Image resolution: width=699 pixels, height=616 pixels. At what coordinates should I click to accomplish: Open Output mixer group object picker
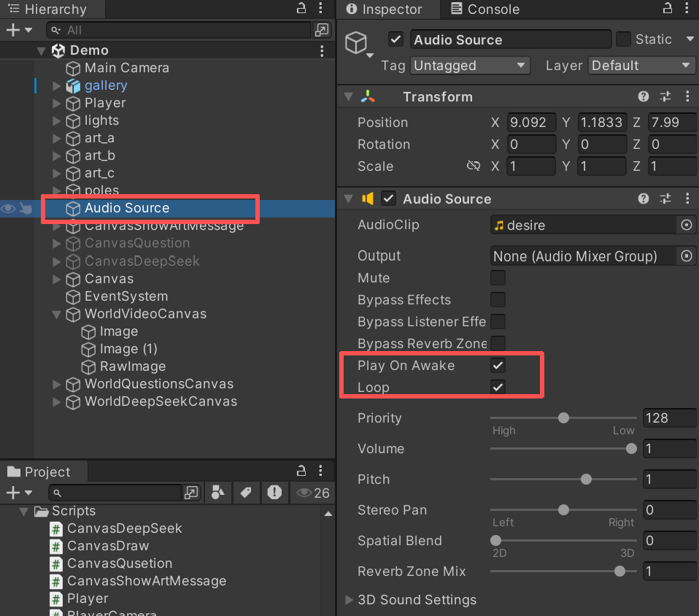point(687,255)
